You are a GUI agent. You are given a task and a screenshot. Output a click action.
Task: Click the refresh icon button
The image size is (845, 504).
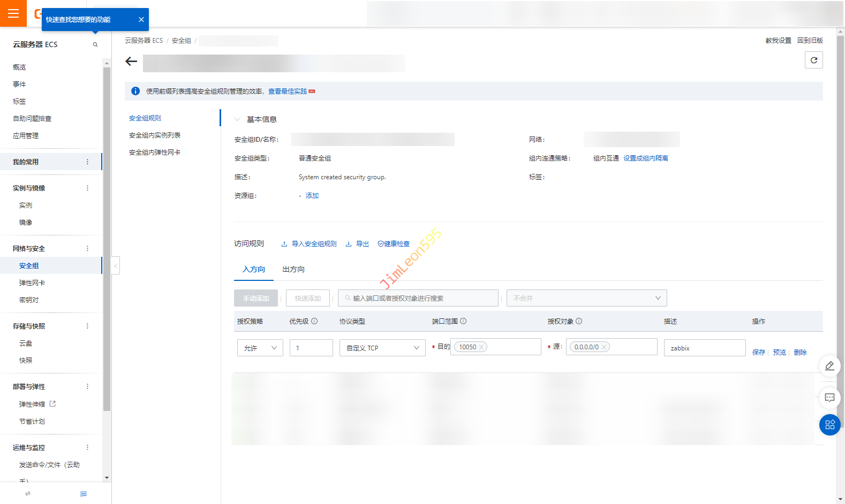tap(813, 60)
